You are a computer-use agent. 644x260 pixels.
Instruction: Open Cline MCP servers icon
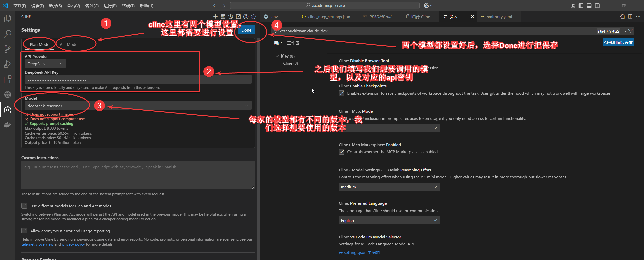pyautogui.click(x=223, y=17)
